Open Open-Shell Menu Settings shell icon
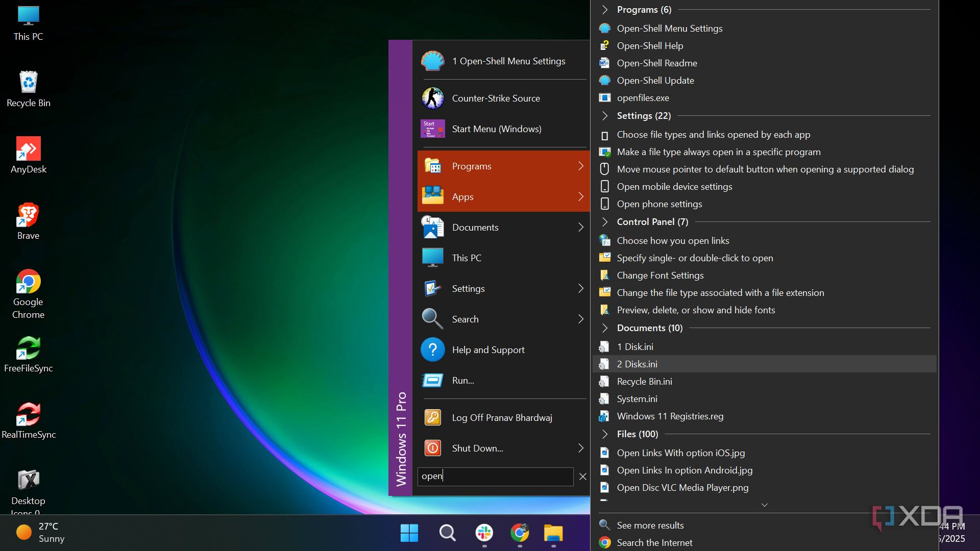 [432, 61]
